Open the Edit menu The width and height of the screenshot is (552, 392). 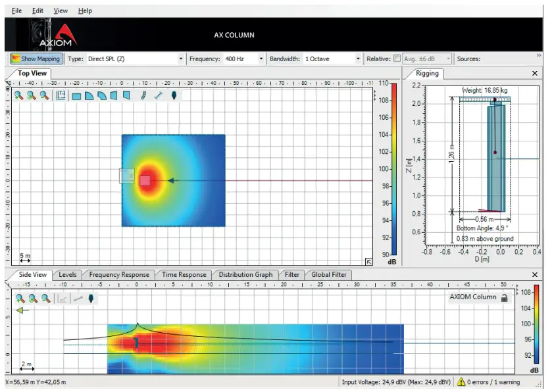pyautogui.click(x=38, y=11)
